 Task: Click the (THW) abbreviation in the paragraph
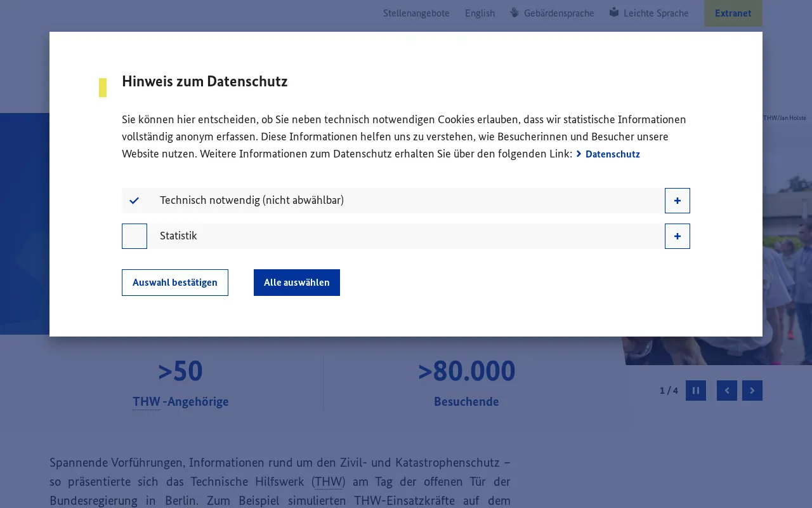pyautogui.click(x=328, y=481)
